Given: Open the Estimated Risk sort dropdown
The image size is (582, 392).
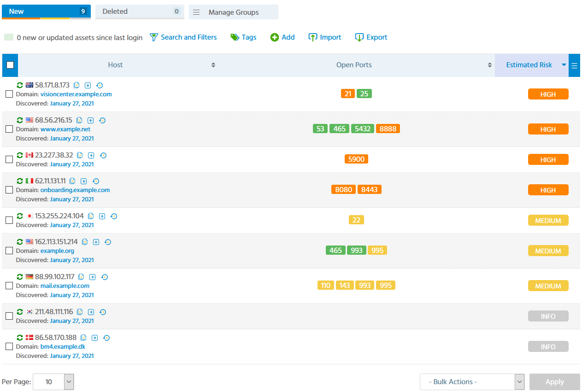Looking at the screenshot, I should (x=563, y=65).
